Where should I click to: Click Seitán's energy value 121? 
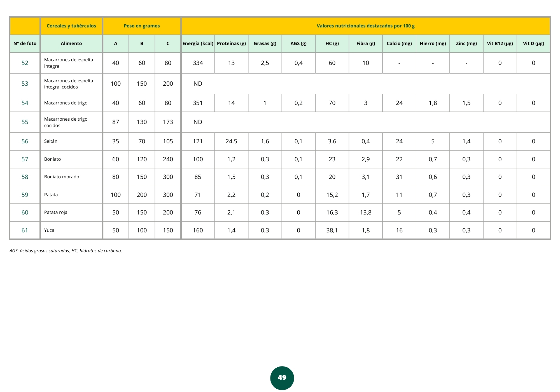[198, 141]
